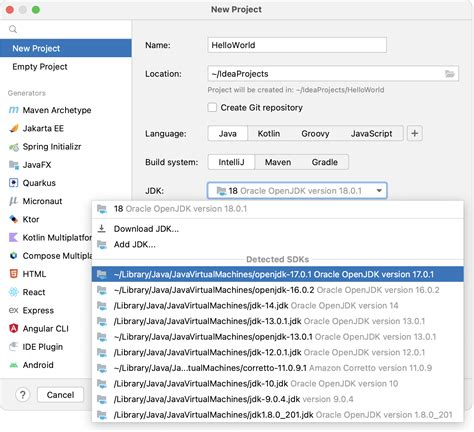474x432 pixels.
Task: Click the Kotlin Multiplatform K icon
Action: (13, 238)
